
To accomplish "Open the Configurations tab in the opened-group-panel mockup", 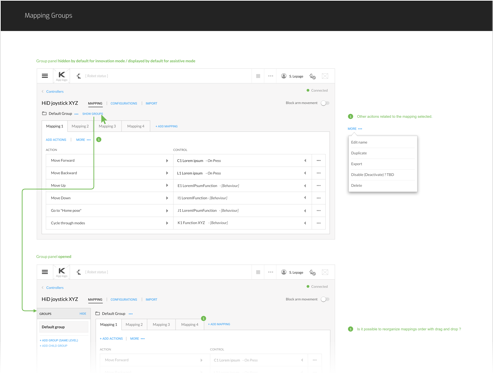I will coord(124,299).
